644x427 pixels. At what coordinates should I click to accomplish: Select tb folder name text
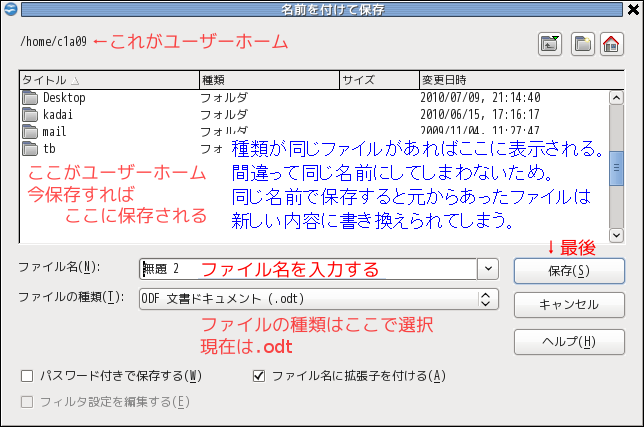coord(49,149)
